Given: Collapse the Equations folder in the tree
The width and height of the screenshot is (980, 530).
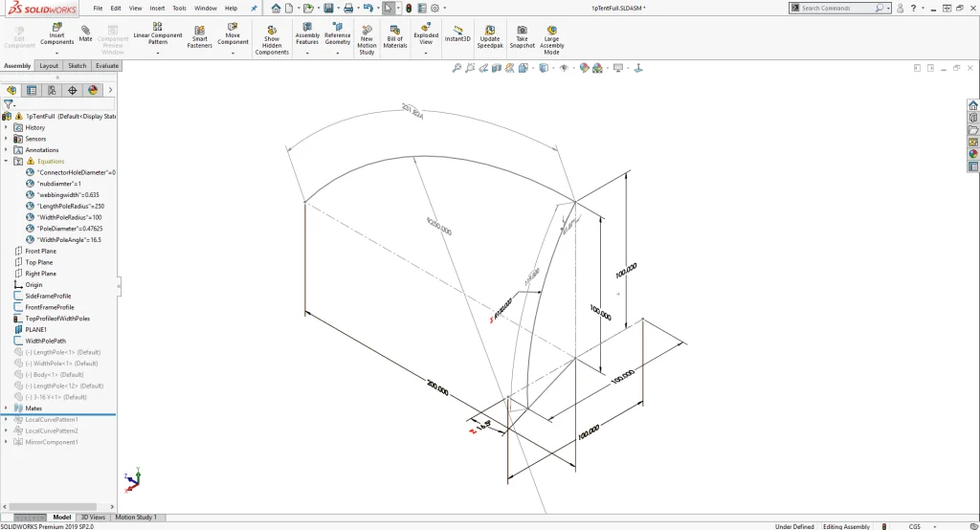Looking at the screenshot, I should pos(6,161).
